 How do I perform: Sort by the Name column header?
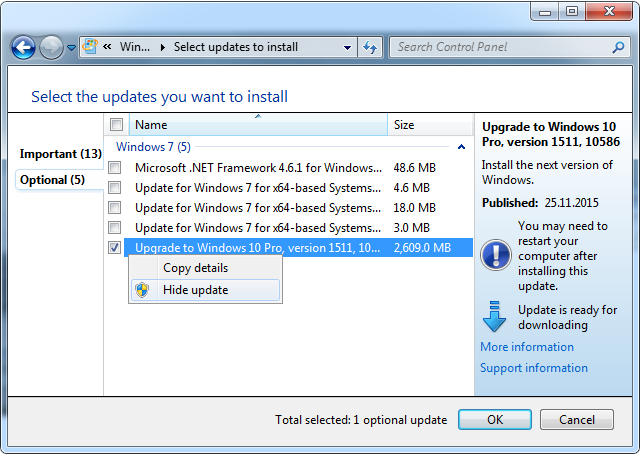(x=258, y=125)
